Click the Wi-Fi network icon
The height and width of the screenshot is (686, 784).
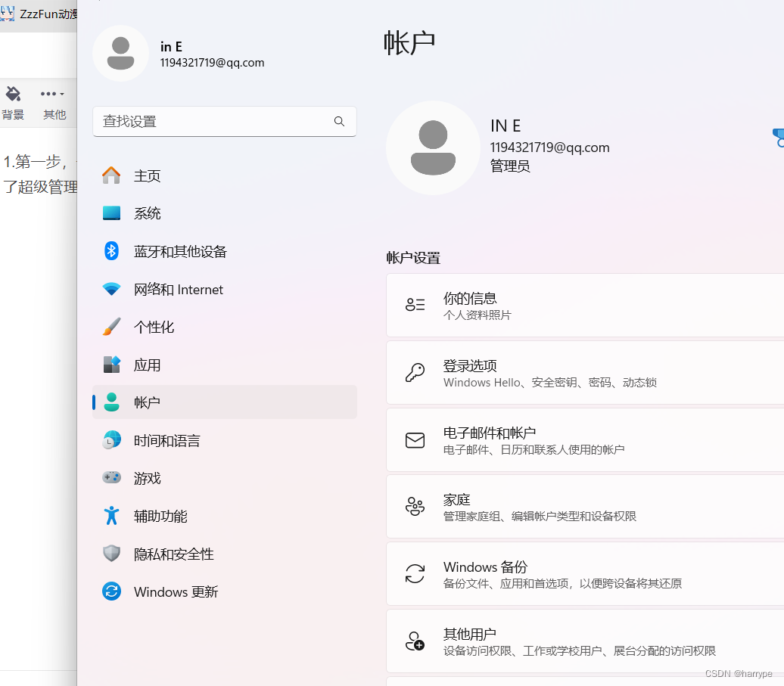[x=111, y=289]
